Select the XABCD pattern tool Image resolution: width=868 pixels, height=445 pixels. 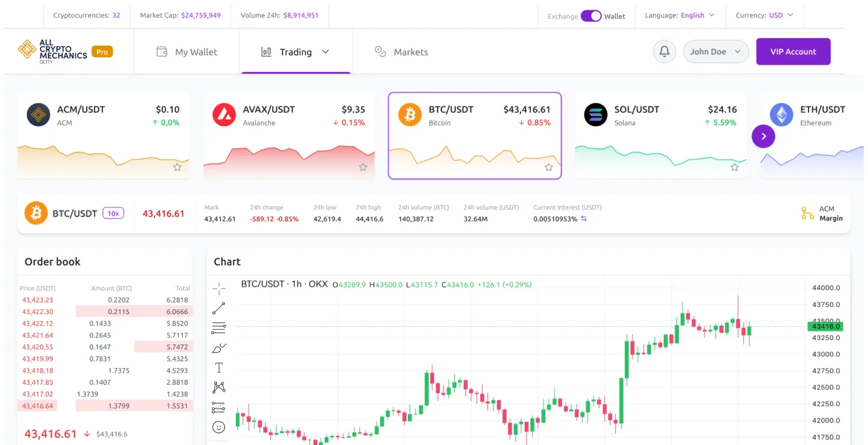pyautogui.click(x=219, y=387)
